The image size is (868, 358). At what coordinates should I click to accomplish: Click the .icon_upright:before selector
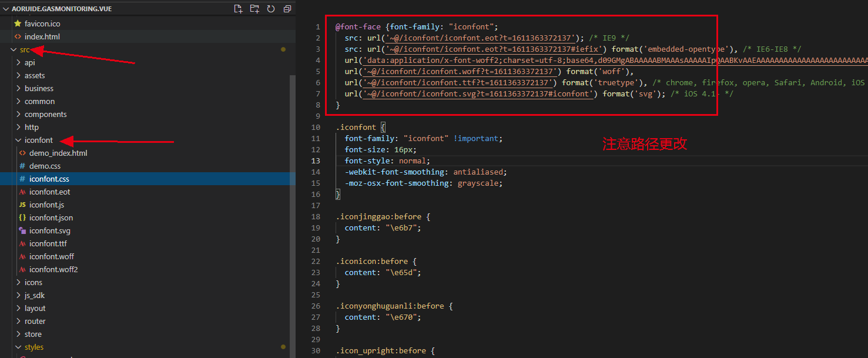(381, 350)
